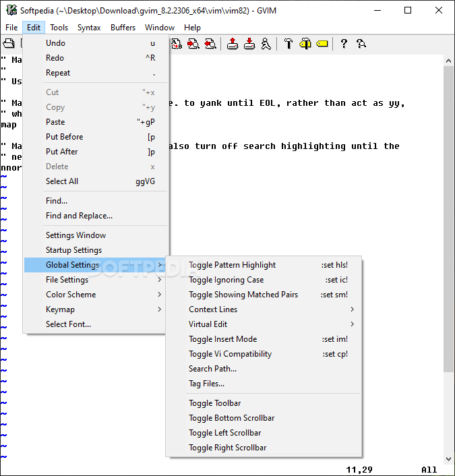Open Search Path... setting
Screen dimensions: 455x476
[x=264, y=369]
